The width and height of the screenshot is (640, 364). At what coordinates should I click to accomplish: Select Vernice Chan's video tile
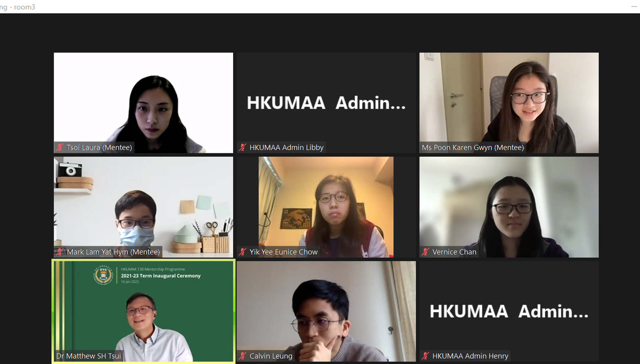tap(509, 207)
